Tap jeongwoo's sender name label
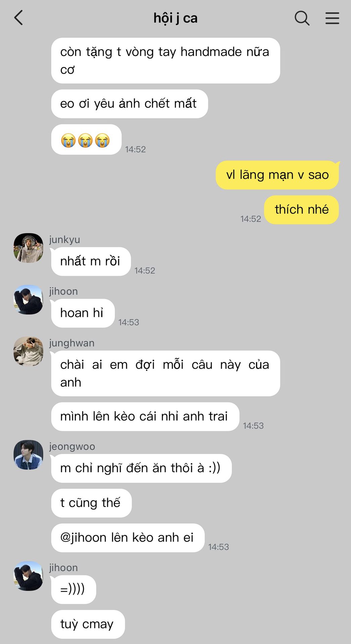351x644 pixels. (72, 446)
